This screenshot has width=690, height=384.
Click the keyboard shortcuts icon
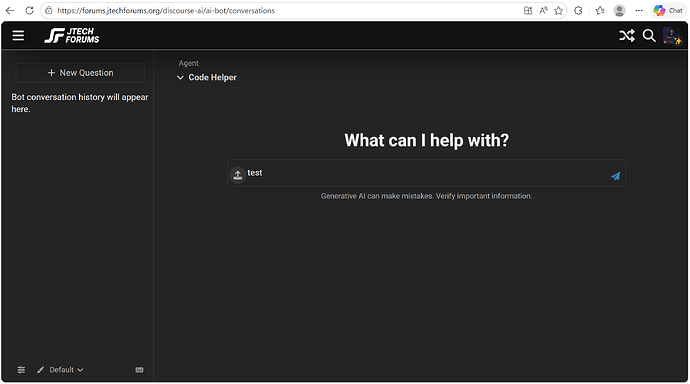point(139,370)
